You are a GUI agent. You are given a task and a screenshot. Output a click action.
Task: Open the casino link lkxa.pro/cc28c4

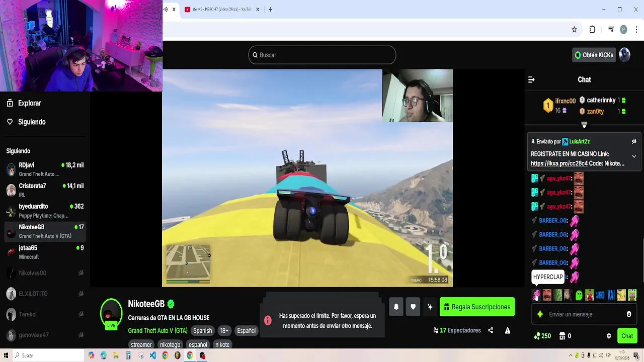pyautogui.click(x=559, y=163)
